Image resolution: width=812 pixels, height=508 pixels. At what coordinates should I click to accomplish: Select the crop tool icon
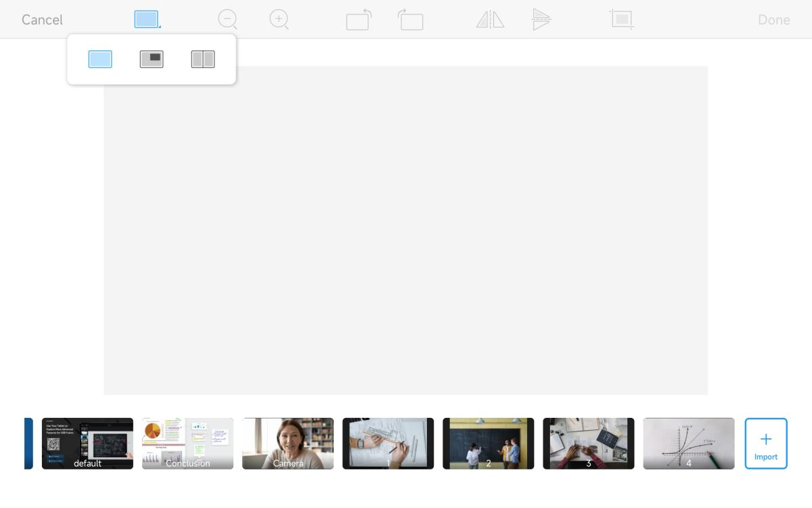click(621, 19)
